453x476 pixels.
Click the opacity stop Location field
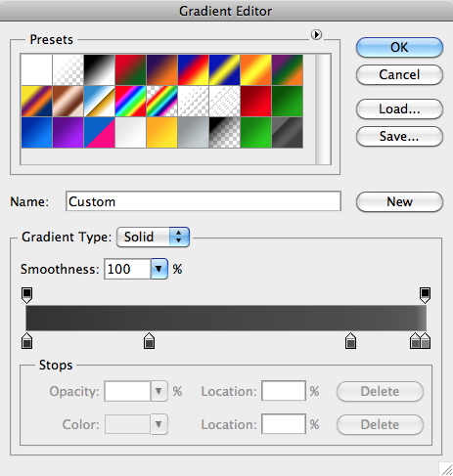[x=284, y=391]
